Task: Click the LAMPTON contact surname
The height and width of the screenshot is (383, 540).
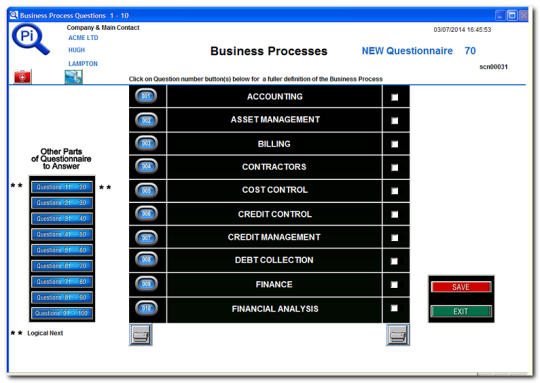Action: (x=83, y=64)
